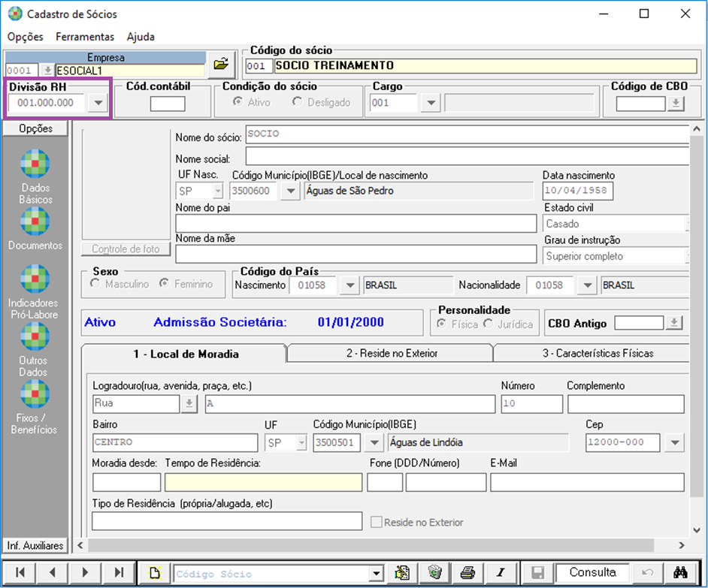Click the Empresa code lookup arrow
The image size is (708, 588).
tap(47, 71)
